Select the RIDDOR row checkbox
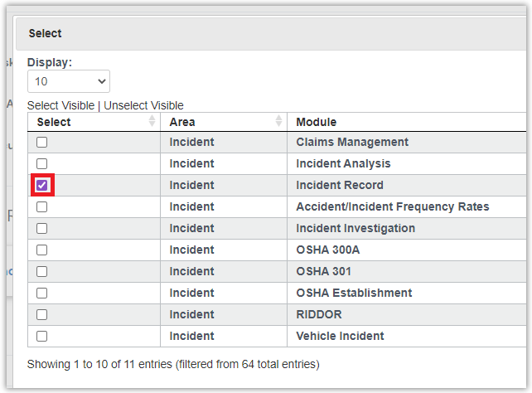The width and height of the screenshot is (532, 393). [x=42, y=314]
